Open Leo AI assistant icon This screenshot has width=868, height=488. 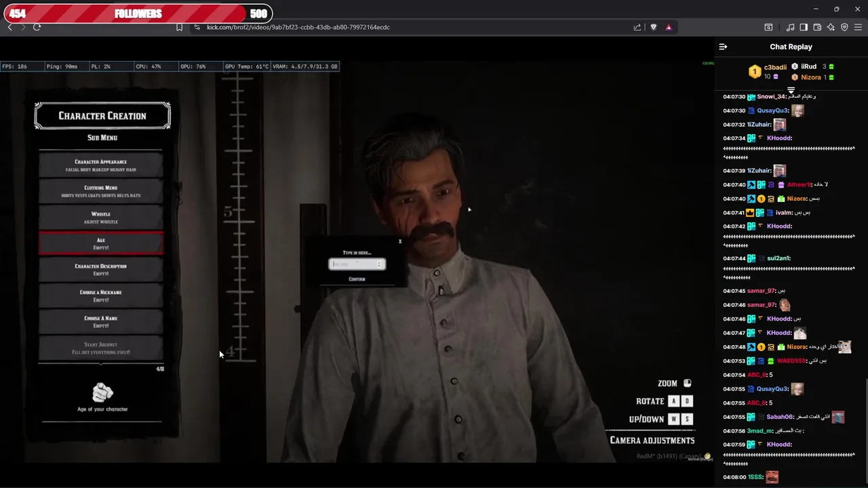click(x=831, y=27)
